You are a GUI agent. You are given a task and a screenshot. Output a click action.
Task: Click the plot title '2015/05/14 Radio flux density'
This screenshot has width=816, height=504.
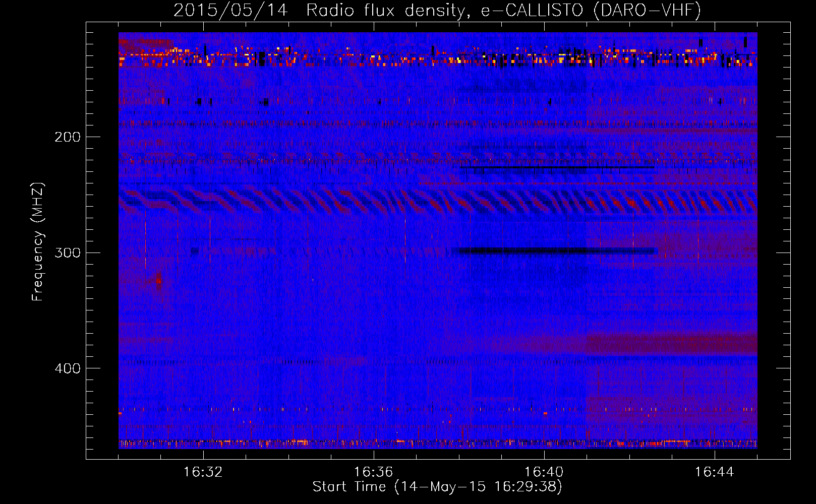tap(437, 10)
